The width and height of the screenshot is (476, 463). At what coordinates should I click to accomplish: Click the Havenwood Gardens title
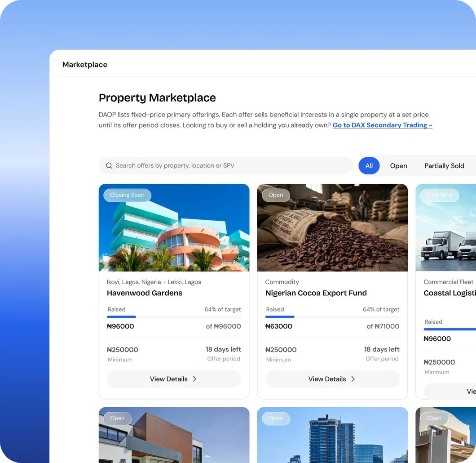coord(145,293)
